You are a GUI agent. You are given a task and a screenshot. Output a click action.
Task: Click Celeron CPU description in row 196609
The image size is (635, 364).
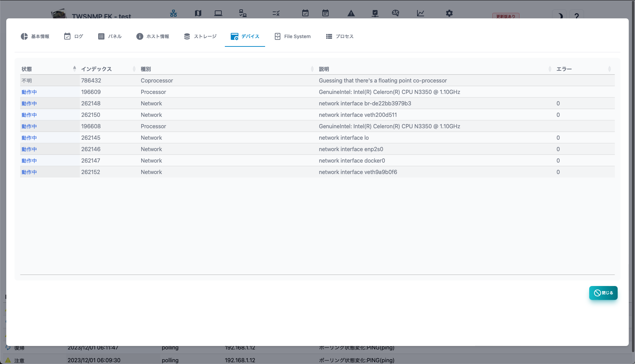point(389,92)
